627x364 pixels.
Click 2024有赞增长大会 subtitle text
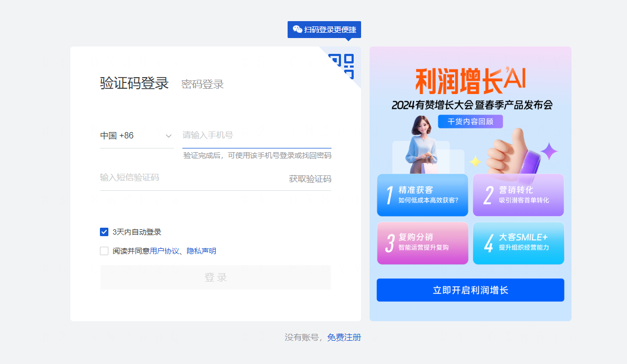(x=472, y=105)
